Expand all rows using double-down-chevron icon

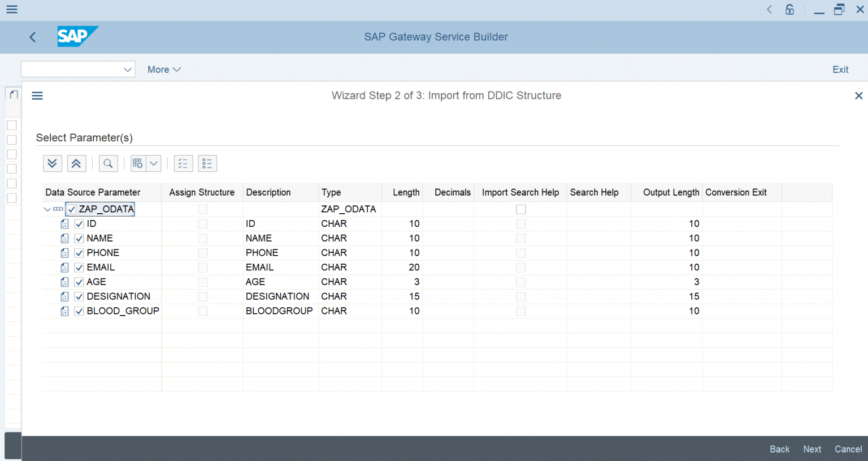(53, 163)
